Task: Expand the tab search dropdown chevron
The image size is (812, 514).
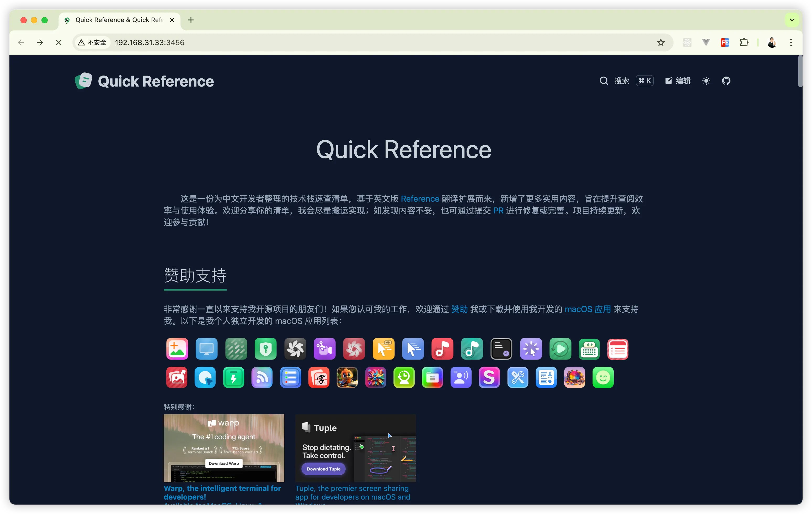Action: click(792, 20)
